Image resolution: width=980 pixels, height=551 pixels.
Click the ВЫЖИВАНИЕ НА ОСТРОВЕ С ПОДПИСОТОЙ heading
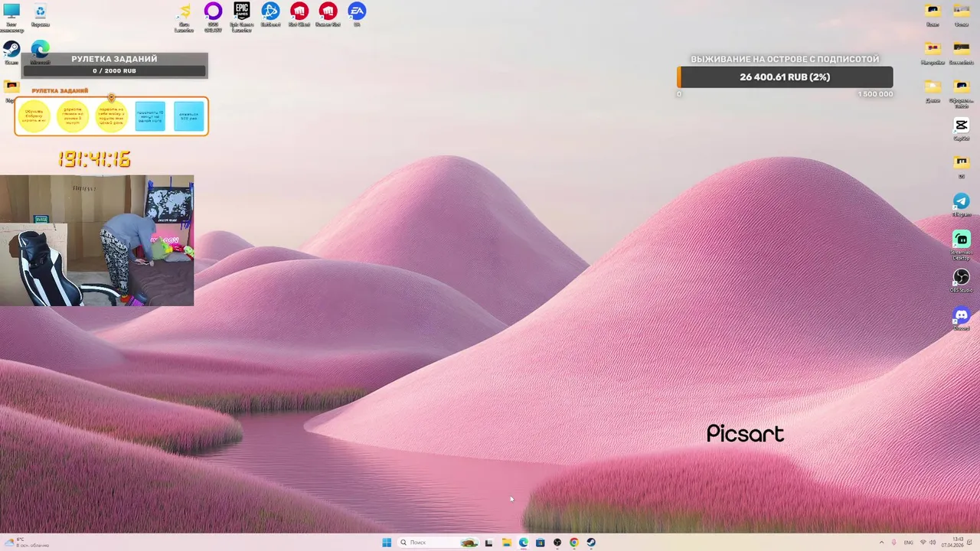coord(785,59)
